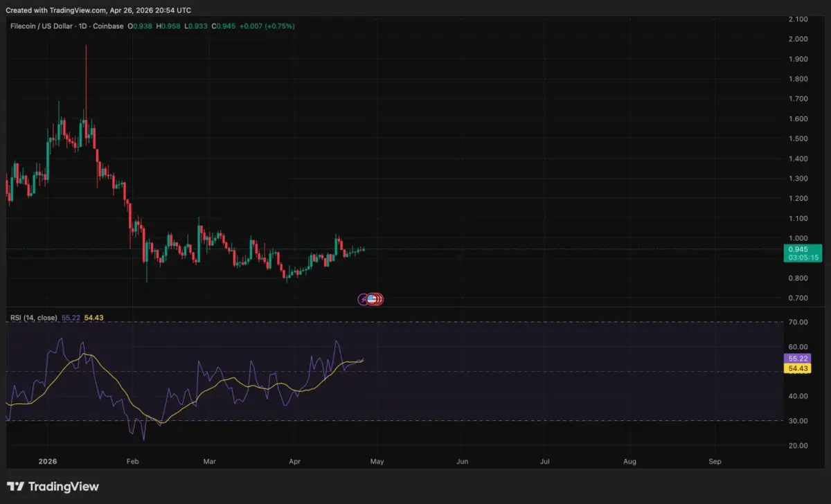Click the 70.00 RSI overbought level label
The width and height of the screenshot is (831, 504).
click(x=798, y=322)
